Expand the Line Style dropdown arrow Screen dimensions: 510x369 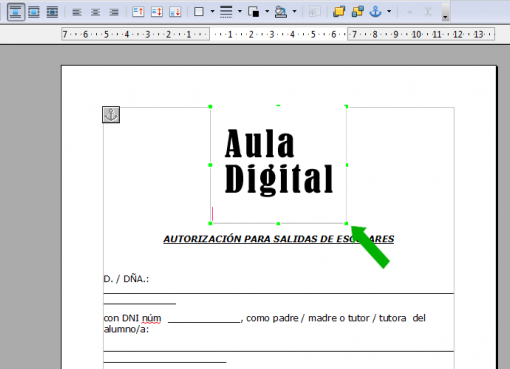240,12
